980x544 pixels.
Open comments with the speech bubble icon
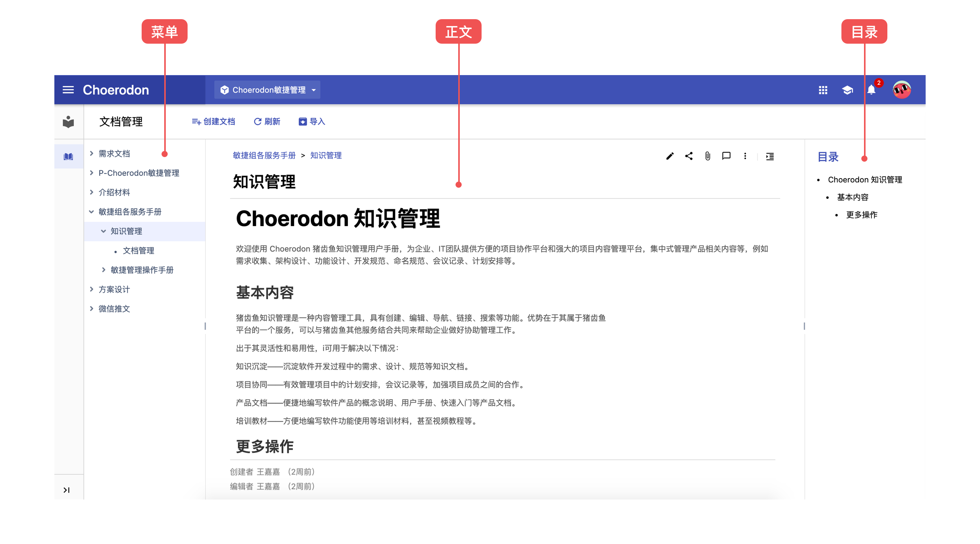click(726, 156)
